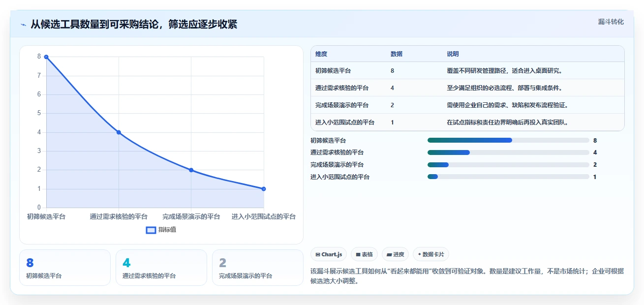This screenshot has width=644, height=305.
Task: Click the 进入小范围试点的平台 label beside its progress bar
Action: click(x=340, y=177)
